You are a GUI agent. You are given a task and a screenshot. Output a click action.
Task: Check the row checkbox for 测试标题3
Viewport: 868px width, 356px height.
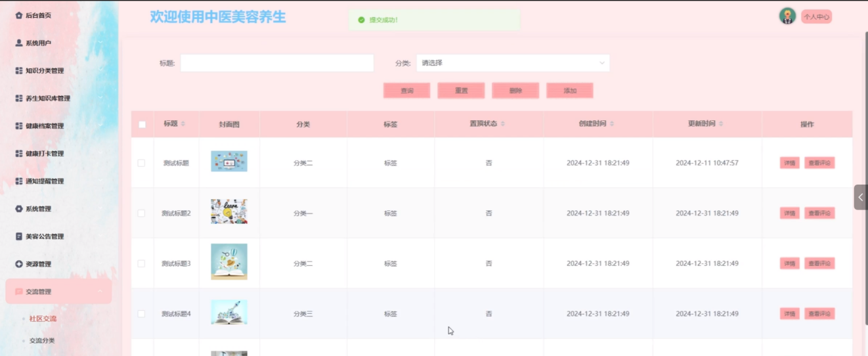[x=141, y=263]
